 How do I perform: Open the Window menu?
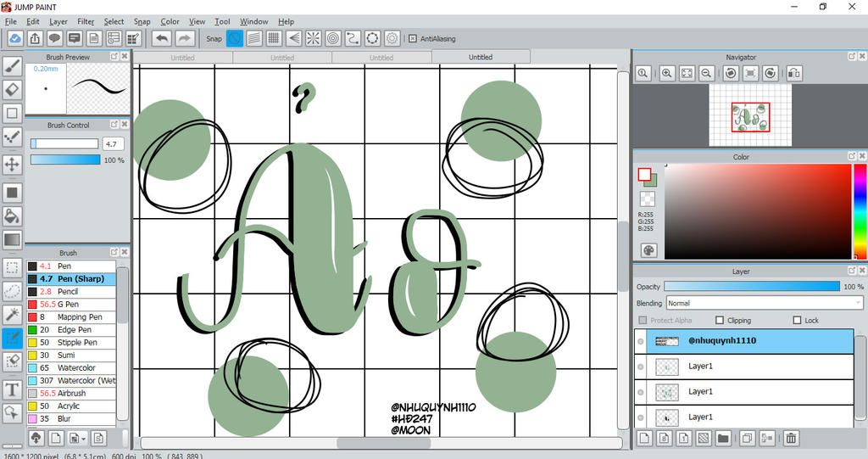(x=253, y=21)
